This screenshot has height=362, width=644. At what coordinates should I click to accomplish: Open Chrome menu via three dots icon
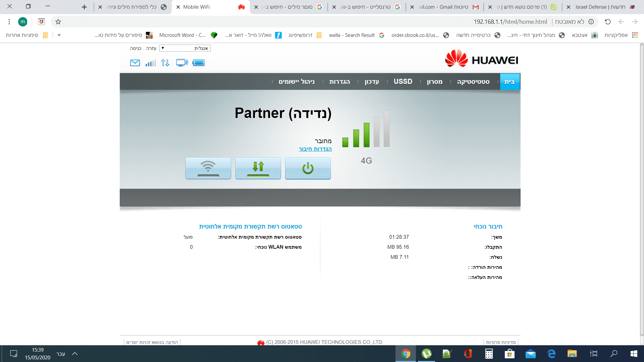coord(9,22)
